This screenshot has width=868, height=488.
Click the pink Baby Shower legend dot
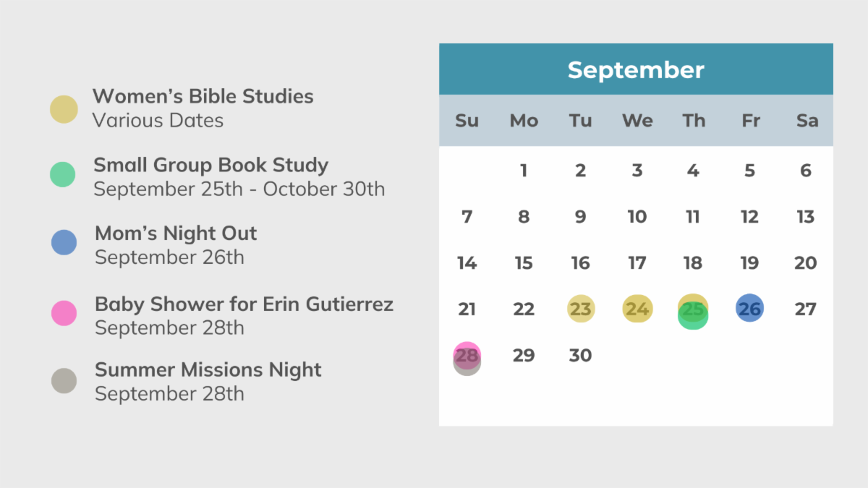[x=64, y=313]
